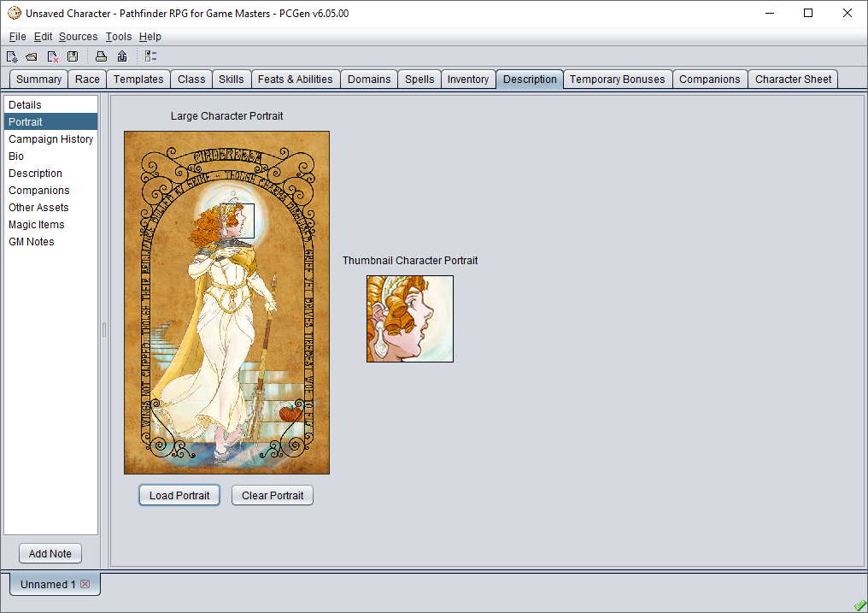Image resolution: width=868 pixels, height=613 pixels.
Task: Choose Companions in the sidebar list
Action: (x=51, y=191)
